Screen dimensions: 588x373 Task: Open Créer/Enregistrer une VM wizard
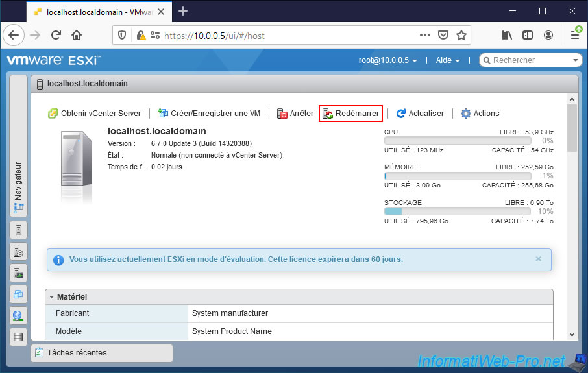(209, 114)
